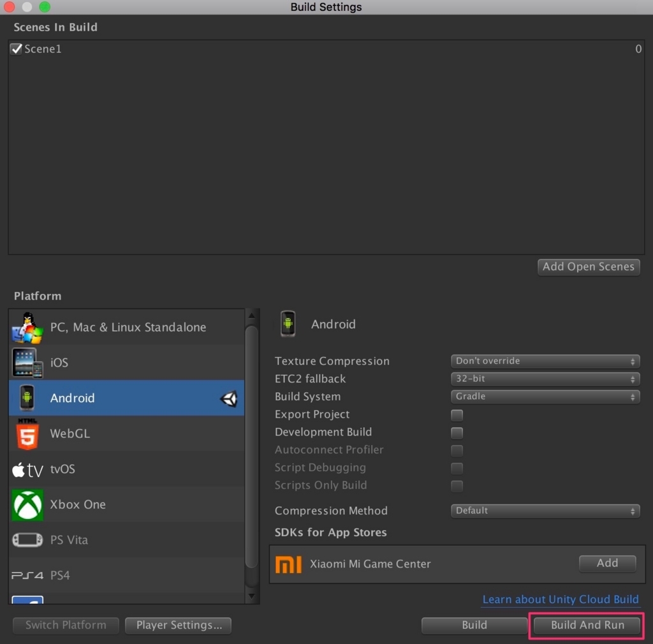Open Learn about Unity Cloud Build link
This screenshot has height=644, width=653.
point(560,599)
